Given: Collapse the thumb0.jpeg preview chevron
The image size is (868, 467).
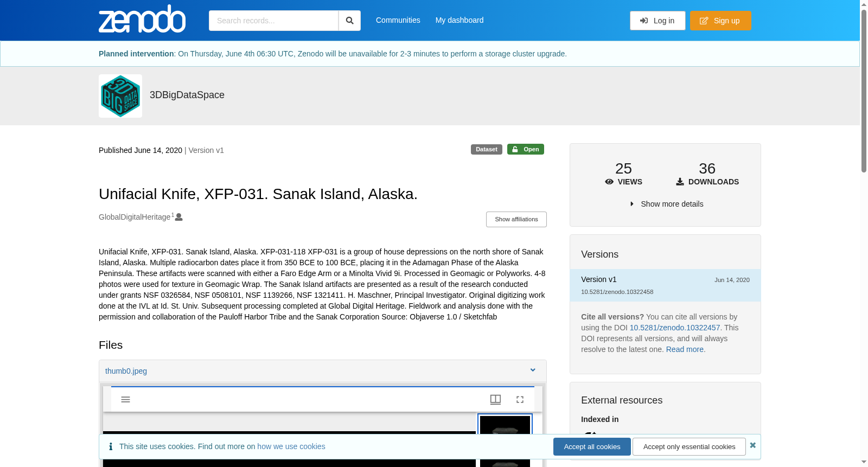Looking at the screenshot, I should pos(533,370).
